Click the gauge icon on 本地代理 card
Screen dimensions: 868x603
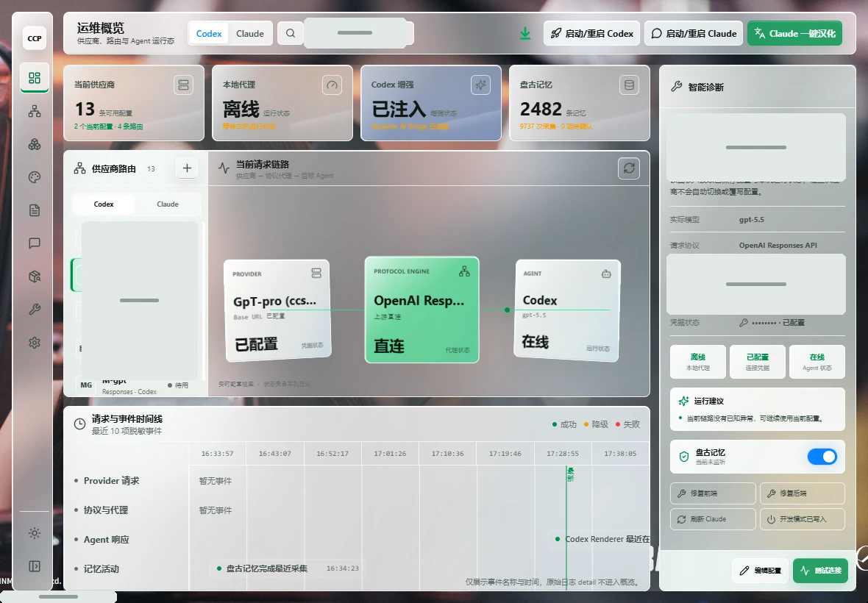click(332, 85)
